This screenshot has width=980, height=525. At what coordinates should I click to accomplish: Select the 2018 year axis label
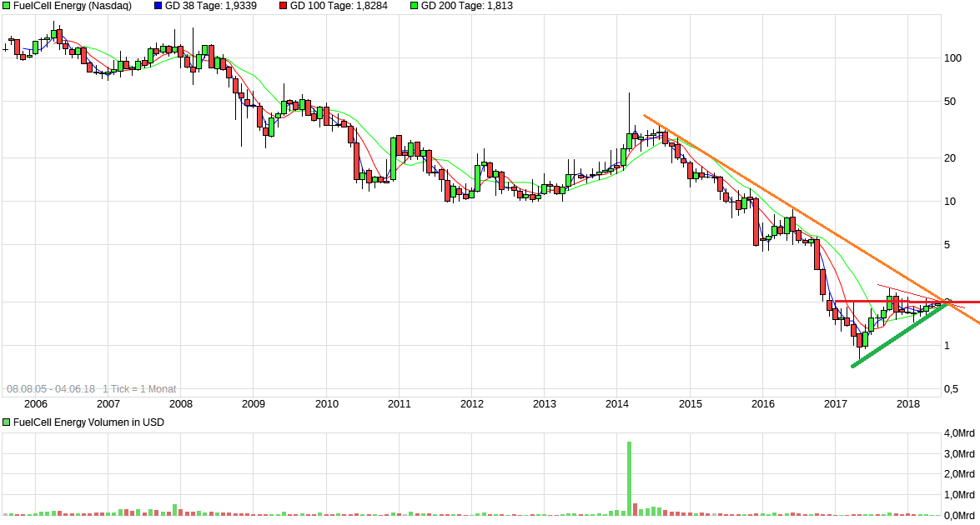point(909,405)
